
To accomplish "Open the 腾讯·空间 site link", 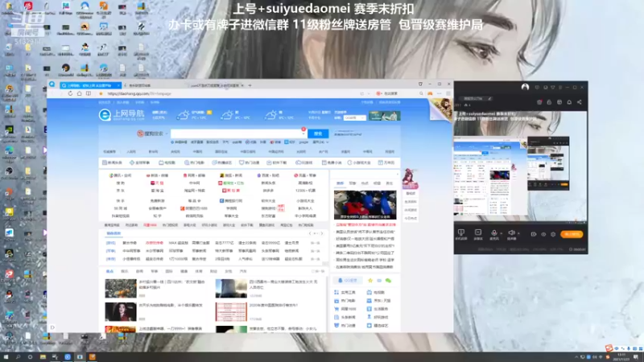I will [x=120, y=175].
